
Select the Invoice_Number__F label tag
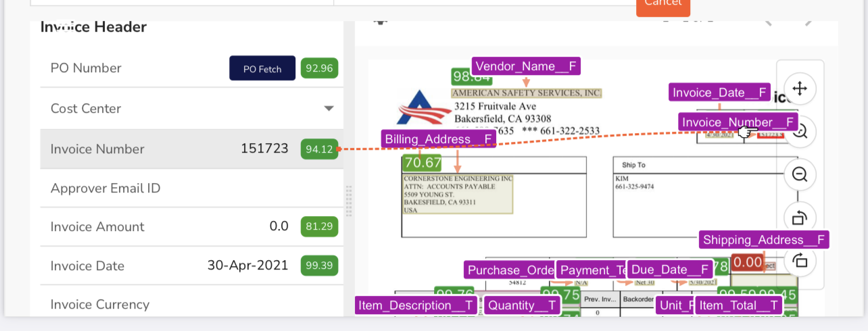(738, 122)
